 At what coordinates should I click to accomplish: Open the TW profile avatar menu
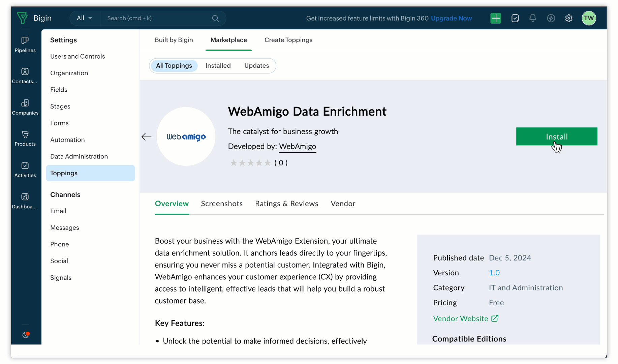coord(589,18)
